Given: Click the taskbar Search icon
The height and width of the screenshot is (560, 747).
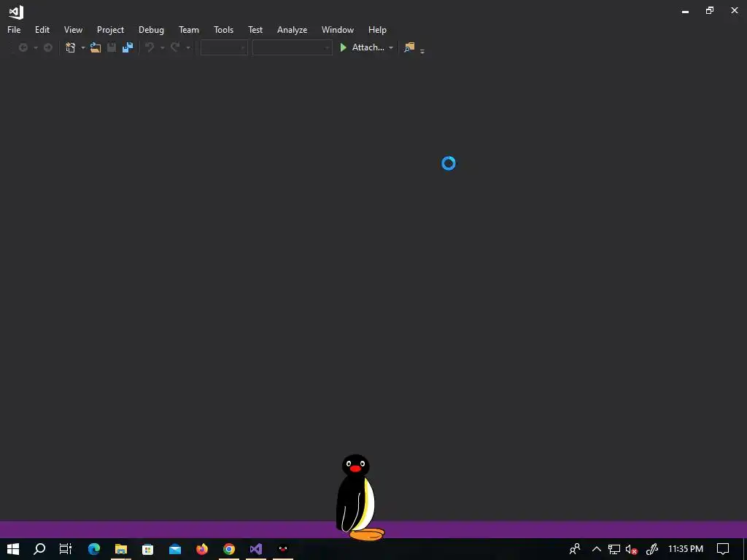Looking at the screenshot, I should tap(39, 549).
